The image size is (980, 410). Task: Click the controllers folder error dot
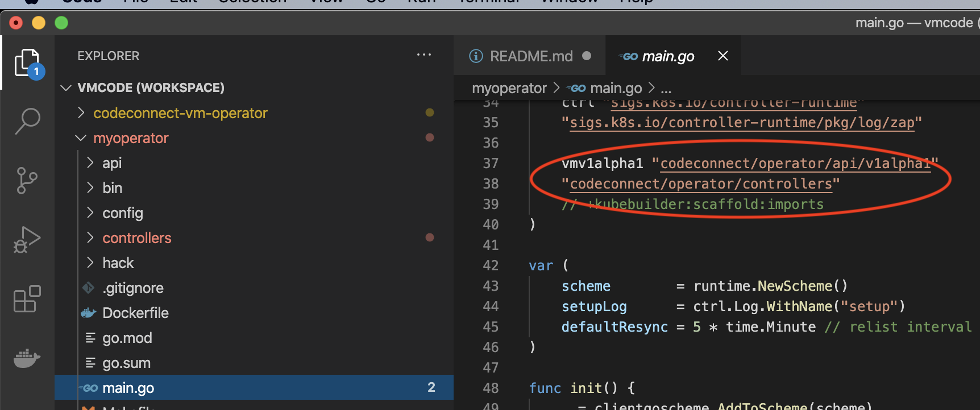[x=430, y=237]
